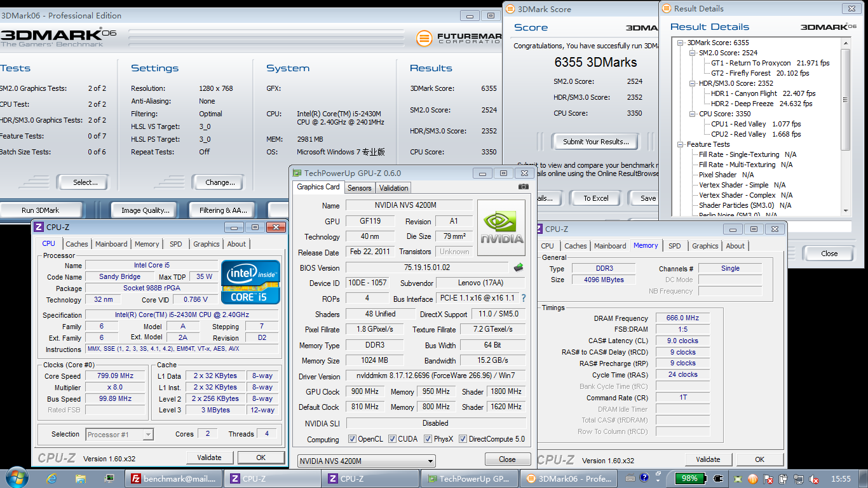Image resolution: width=868 pixels, height=488 pixels.
Task: Open About tab in CPU-Z memory window
Action: coord(735,246)
